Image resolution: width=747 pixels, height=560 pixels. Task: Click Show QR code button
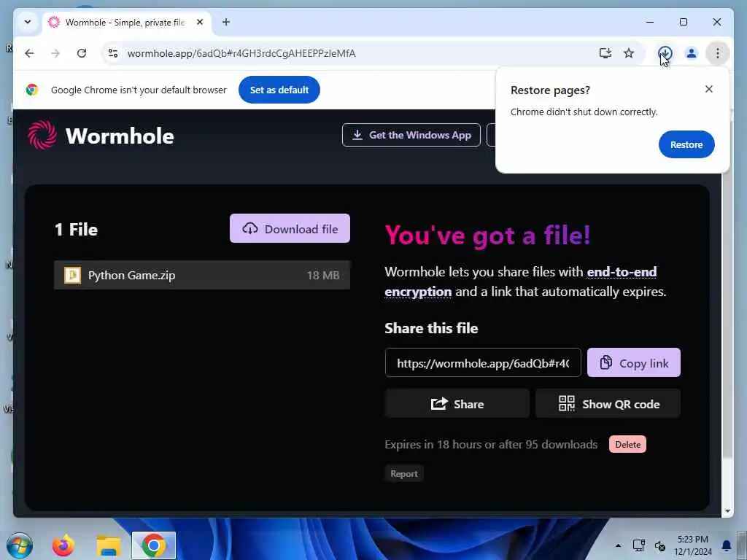[x=608, y=404]
